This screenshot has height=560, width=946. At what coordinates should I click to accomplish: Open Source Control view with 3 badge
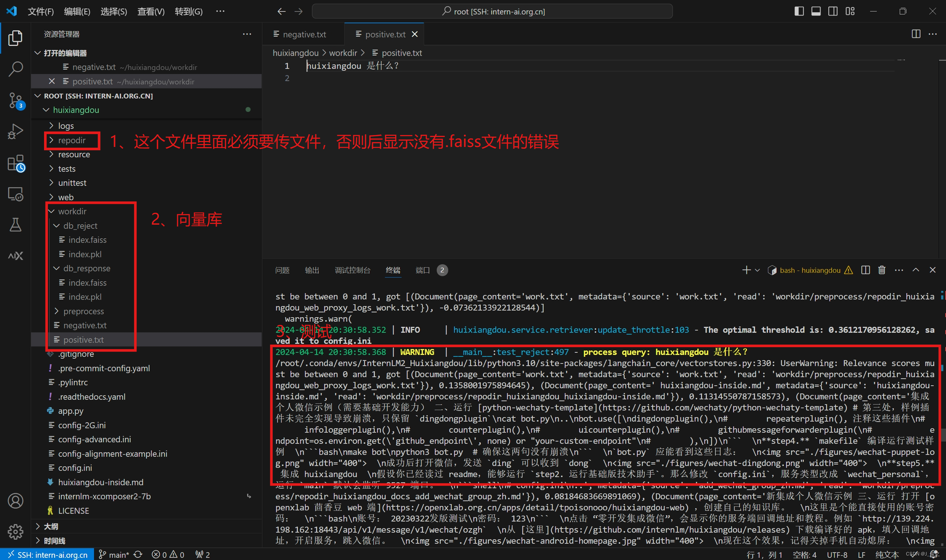15,100
